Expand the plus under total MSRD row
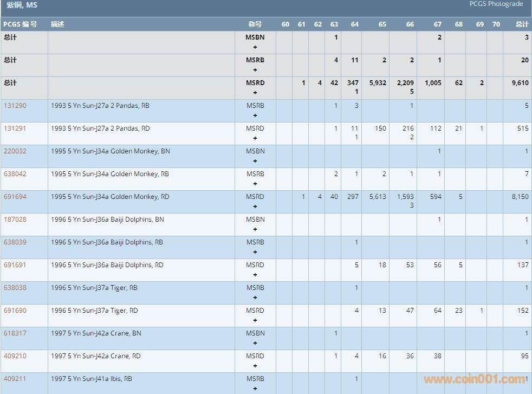This screenshot has height=394, width=532. 255,93
